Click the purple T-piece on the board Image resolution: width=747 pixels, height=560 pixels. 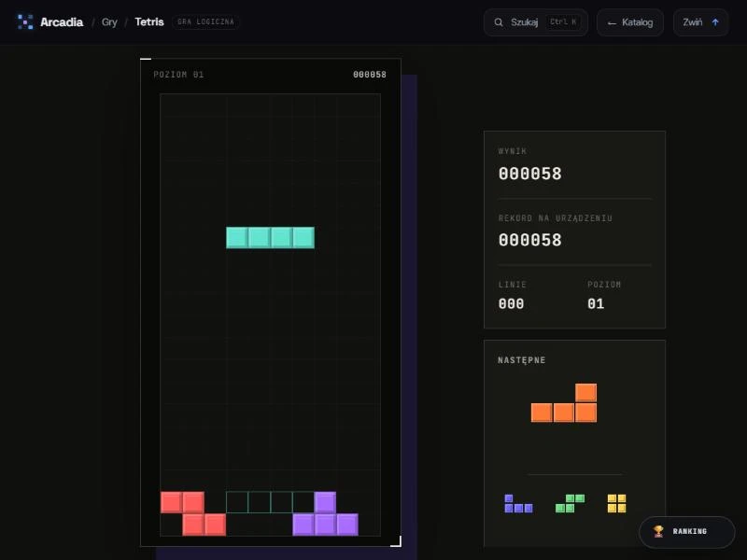click(x=325, y=514)
